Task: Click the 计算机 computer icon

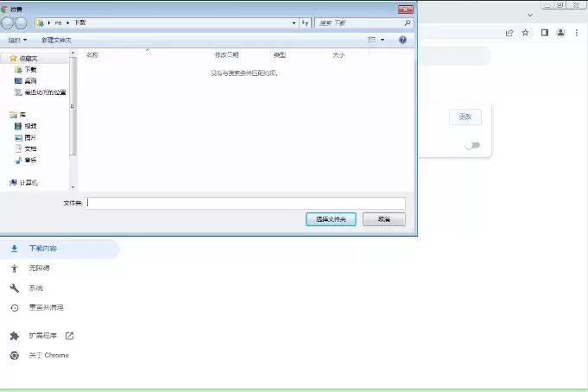Action: 14,183
